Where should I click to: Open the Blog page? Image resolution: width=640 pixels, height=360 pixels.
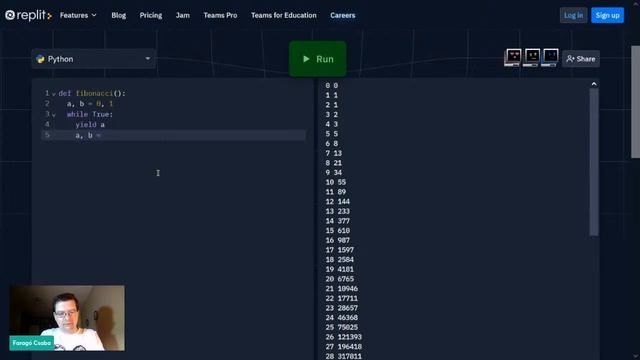coord(118,15)
